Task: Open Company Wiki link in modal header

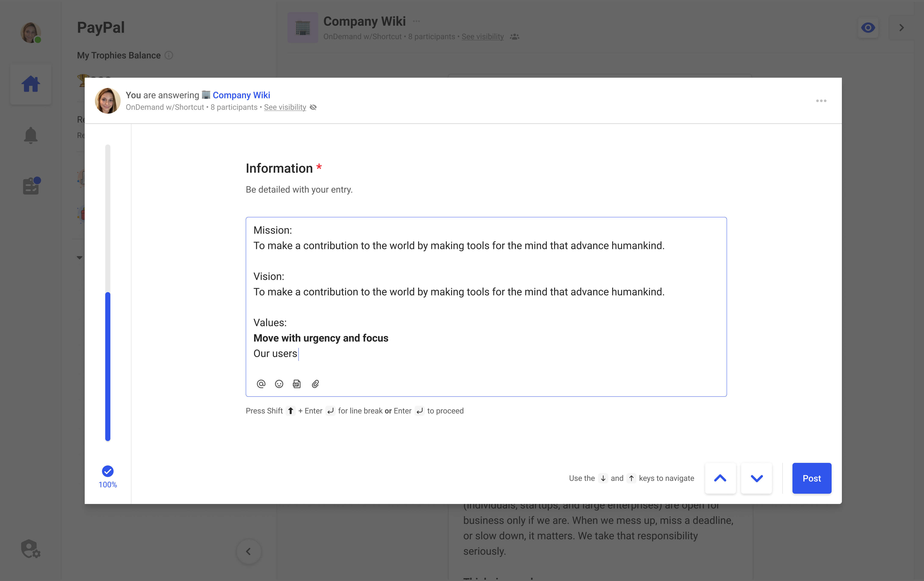Action: pos(241,95)
